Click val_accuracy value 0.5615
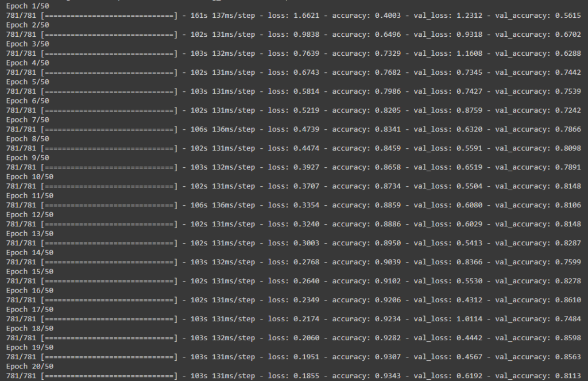This screenshot has width=588, height=381. click(x=568, y=16)
